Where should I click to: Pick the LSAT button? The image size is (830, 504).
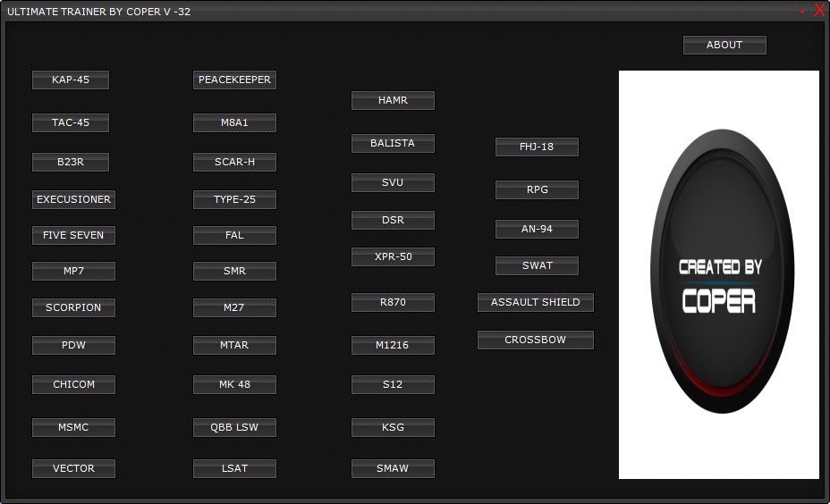234,468
